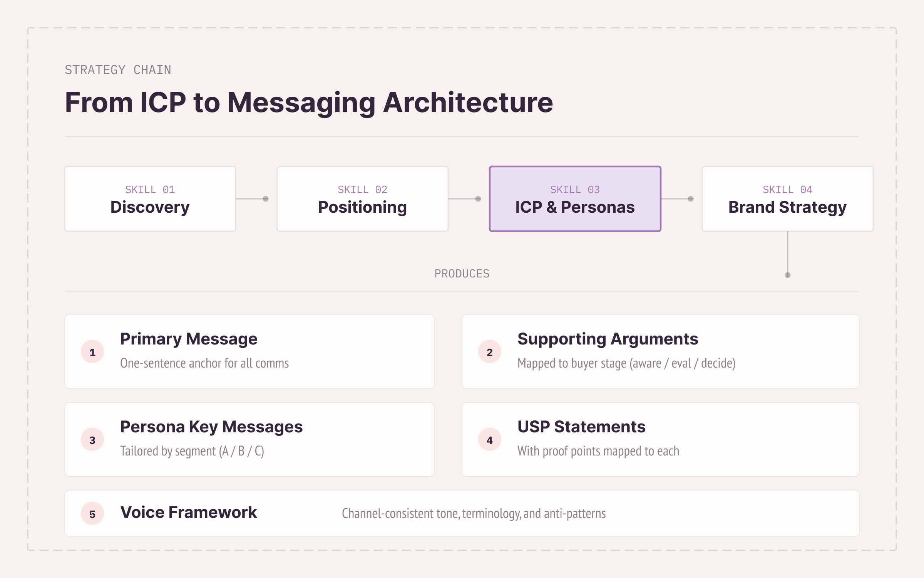The height and width of the screenshot is (578, 924).
Task: Select the Skill 04 Brand Strategy box
Action: (788, 199)
